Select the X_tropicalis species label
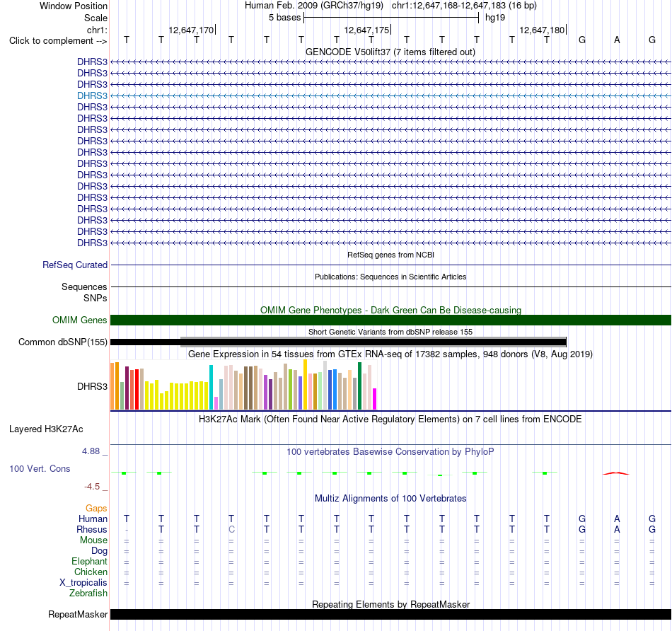 (x=83, y=583)
